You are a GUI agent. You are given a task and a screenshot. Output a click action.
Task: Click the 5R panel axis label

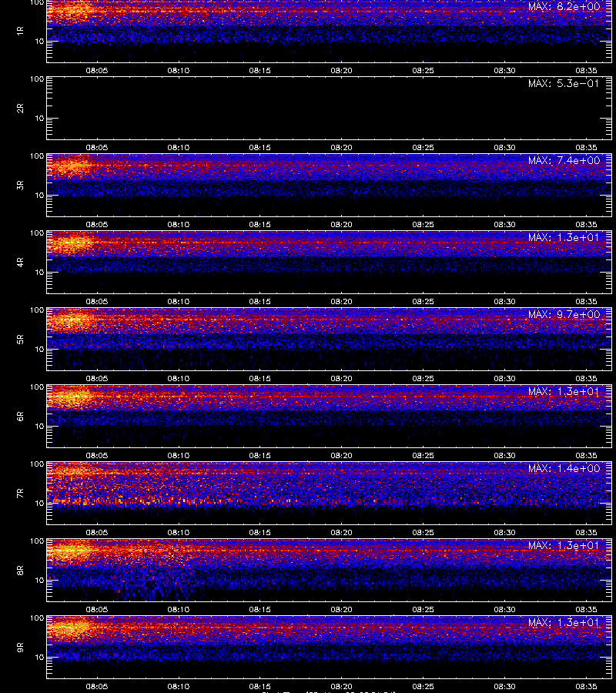20,339
